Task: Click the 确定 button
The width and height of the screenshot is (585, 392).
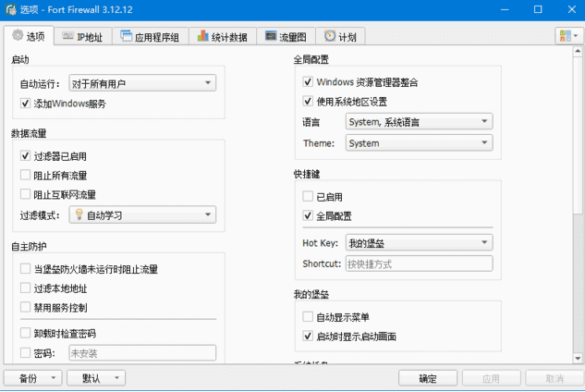Action: [x=428, y=378]
